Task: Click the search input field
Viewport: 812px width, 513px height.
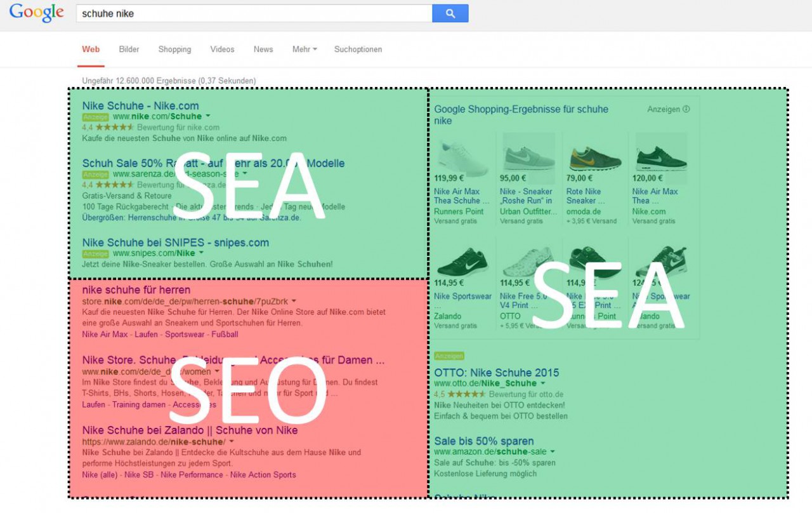Action: click(x=254, y=13)
